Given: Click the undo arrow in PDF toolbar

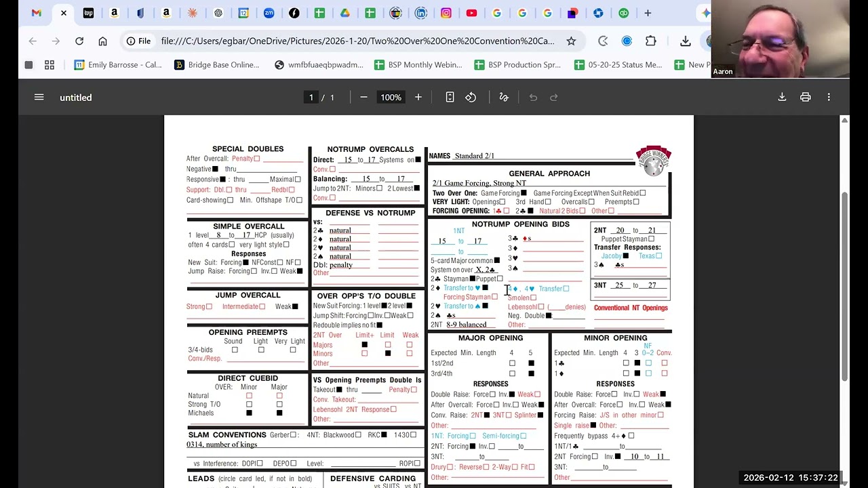Looking at the screenshot, I should click(533, 98).
